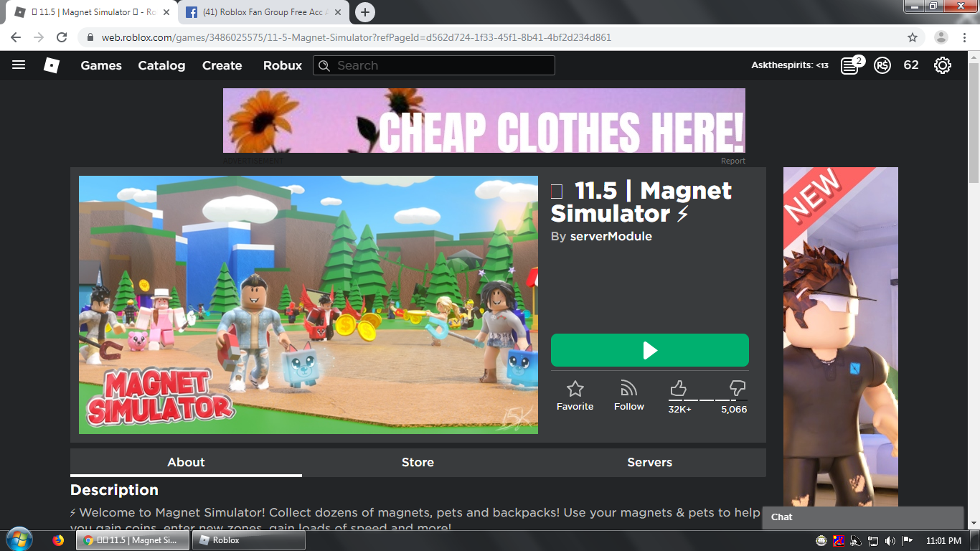Switch to the Chrome taskbar window button

point(133,540)
